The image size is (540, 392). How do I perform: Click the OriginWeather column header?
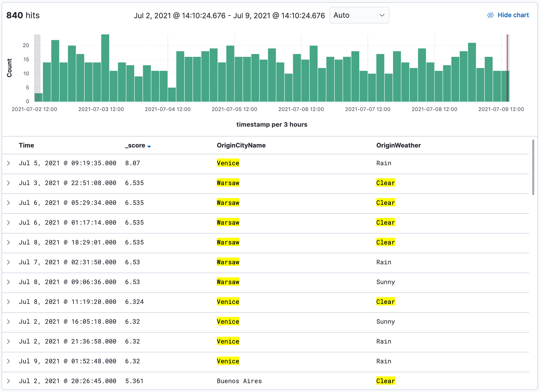click(x=398, y=145)
